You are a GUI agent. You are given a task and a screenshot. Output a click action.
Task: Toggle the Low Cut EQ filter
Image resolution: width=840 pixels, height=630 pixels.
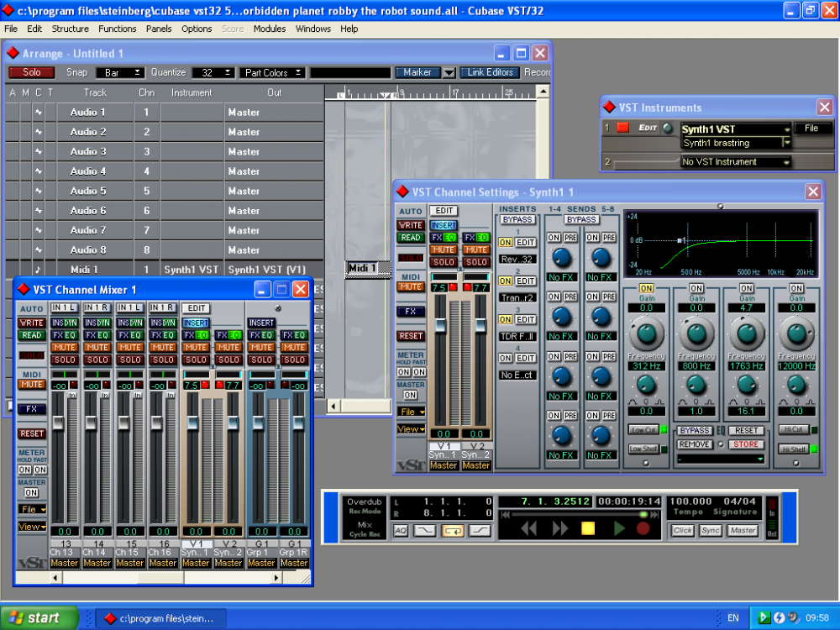click(642, 429)
